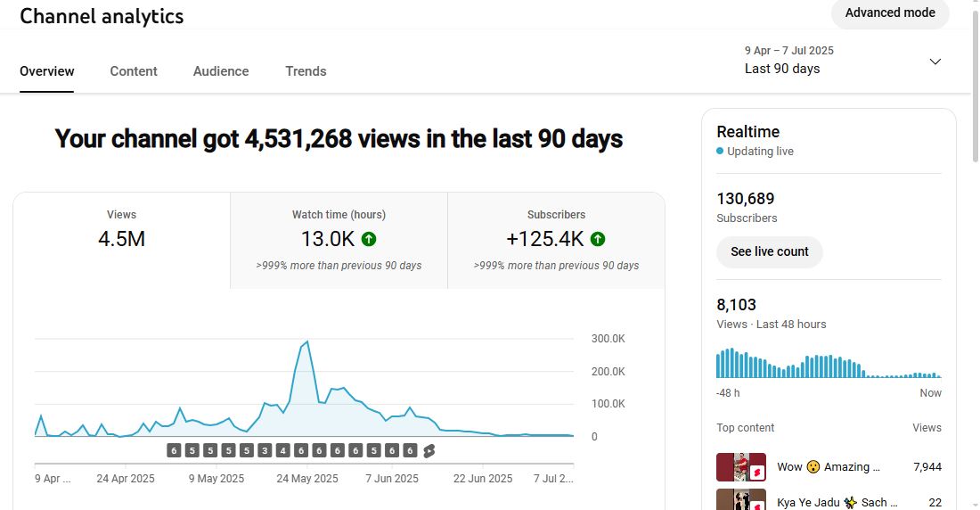Expand the date range chevron arrow

(935, 62)
